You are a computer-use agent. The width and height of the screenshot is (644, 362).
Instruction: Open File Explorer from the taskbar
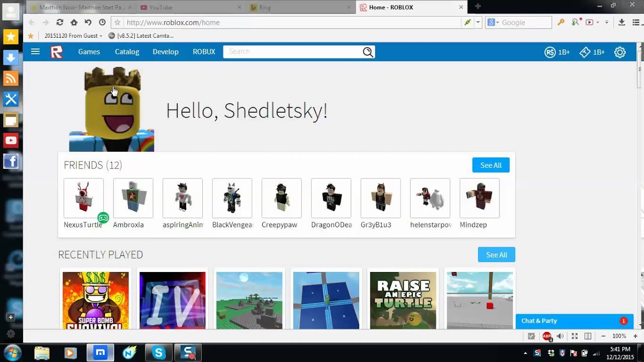tap(42, 352)
